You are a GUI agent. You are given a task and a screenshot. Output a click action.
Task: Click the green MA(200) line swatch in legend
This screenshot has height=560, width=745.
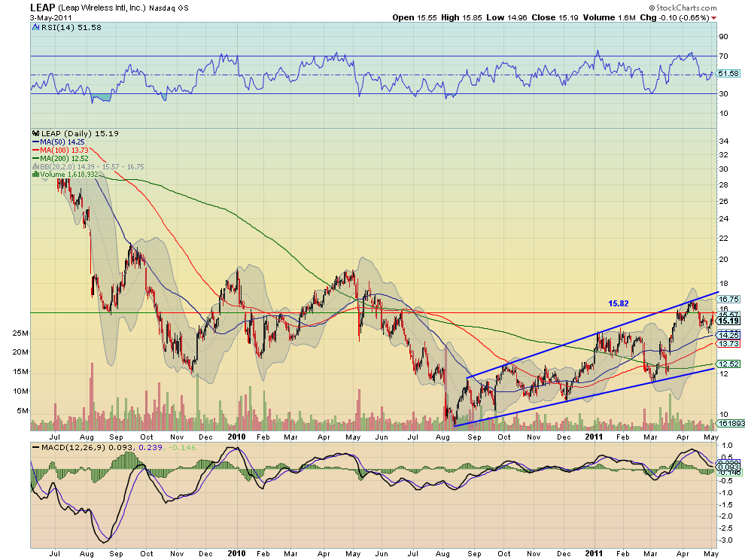[35, 158]
